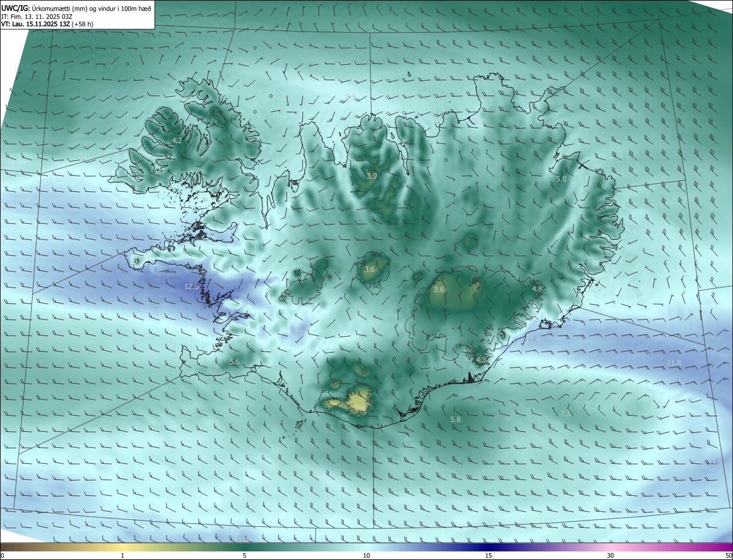Click the 5.8 value offshore south of Iceland
733x560 pixels.
[x=455, y=419]
